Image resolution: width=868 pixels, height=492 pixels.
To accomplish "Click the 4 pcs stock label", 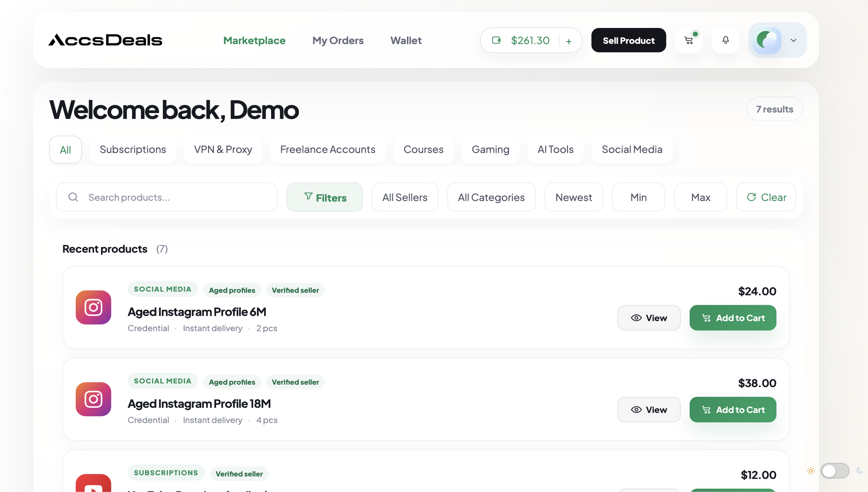I will (x=267, y=420).
